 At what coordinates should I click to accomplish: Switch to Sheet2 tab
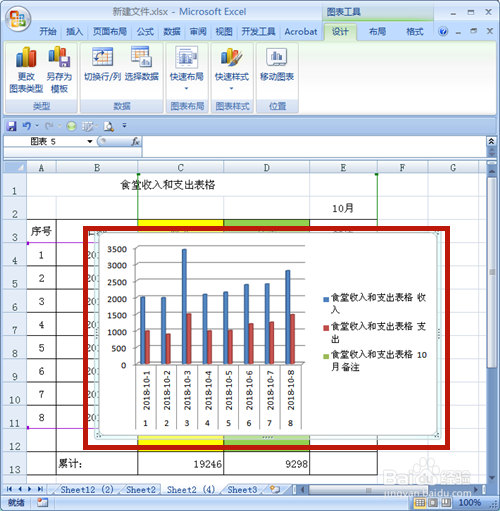coord(141,490)
